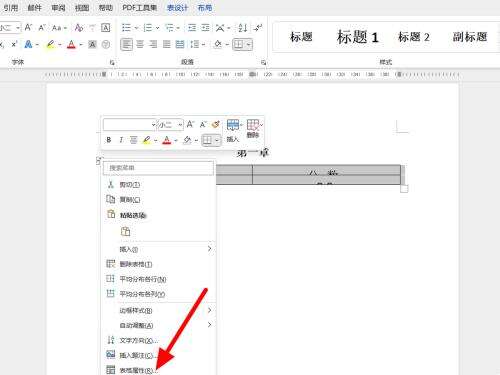Click the Decrease Indent icon
500x375 pixels.
(192, 28)
